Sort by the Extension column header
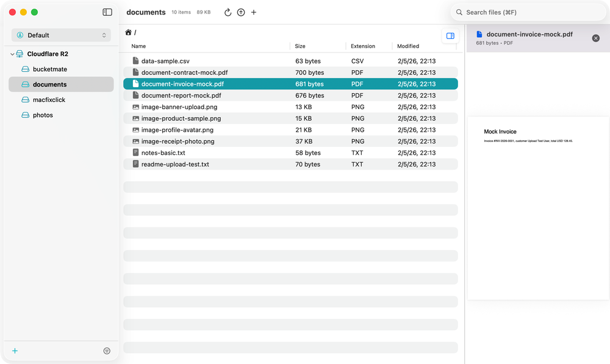The image size is (610, 364). click(x=363, y=46)
